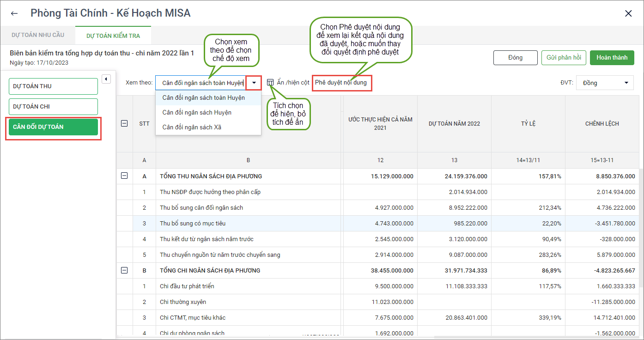Click the Hoàn thành button
Viewport: 644px width, 340px height.
click(x=612, y=58)
